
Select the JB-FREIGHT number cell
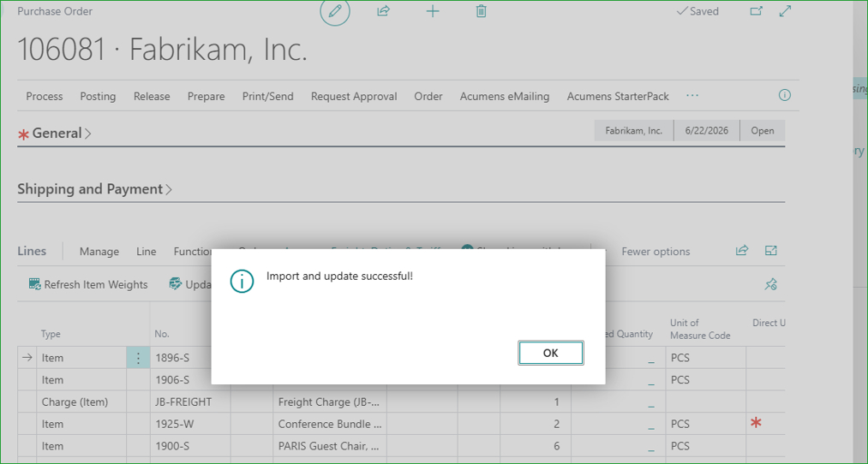tap(191, 402)
